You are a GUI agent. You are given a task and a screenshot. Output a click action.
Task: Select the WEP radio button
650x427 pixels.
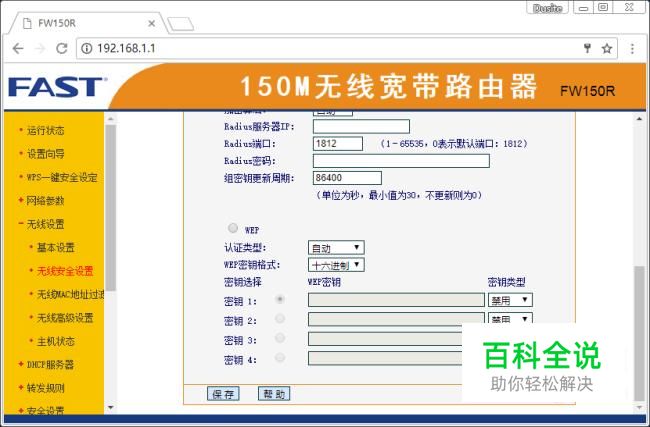(233, 228)
